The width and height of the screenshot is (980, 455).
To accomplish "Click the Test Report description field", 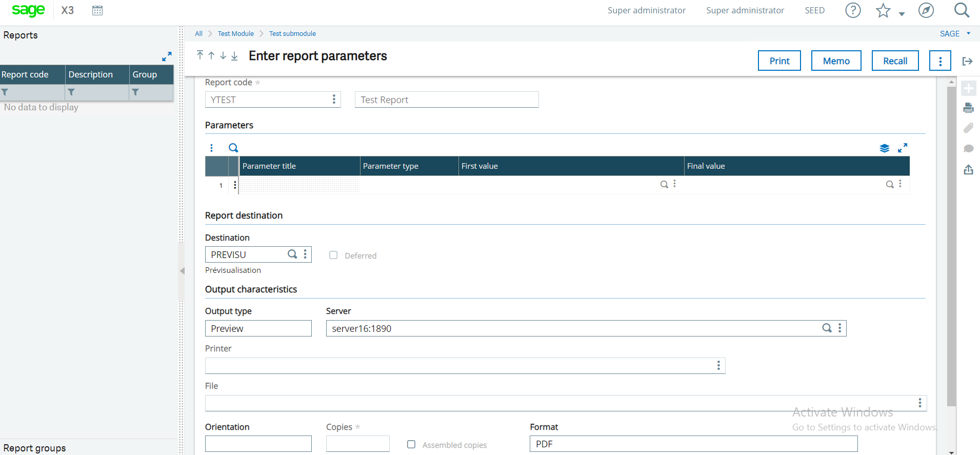I will click(x=447, y=100).
